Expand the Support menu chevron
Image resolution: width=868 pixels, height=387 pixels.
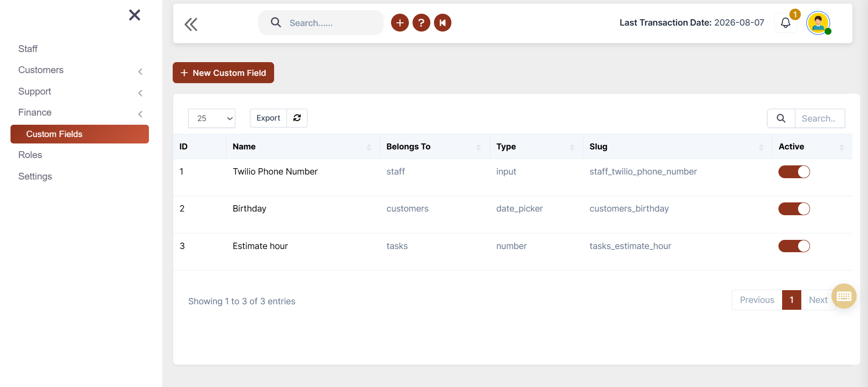[140, 93]
